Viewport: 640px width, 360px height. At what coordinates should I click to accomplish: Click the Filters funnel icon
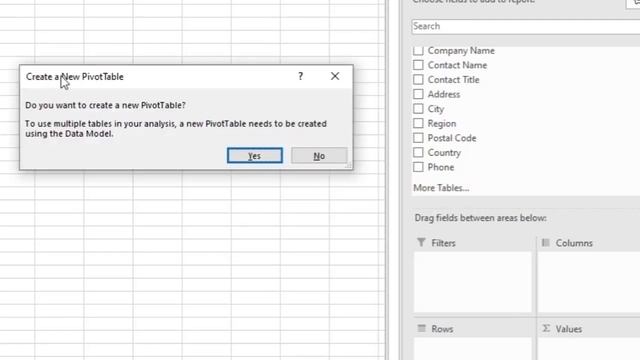pos(421,242)
